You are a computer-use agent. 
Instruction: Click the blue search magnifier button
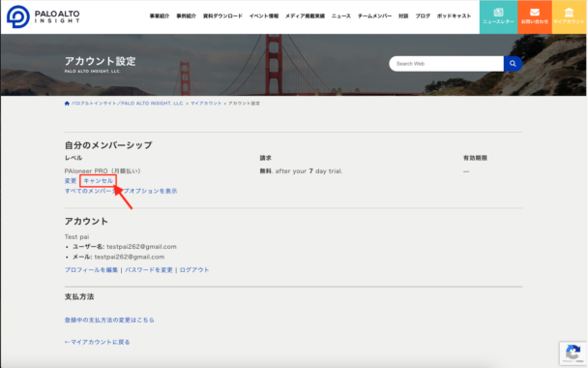(x=513, y=64)
